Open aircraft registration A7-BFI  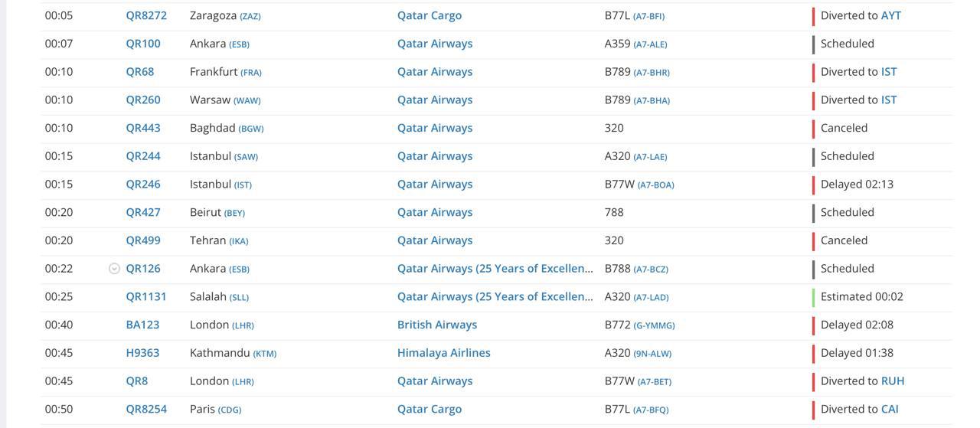click(648, 16)
